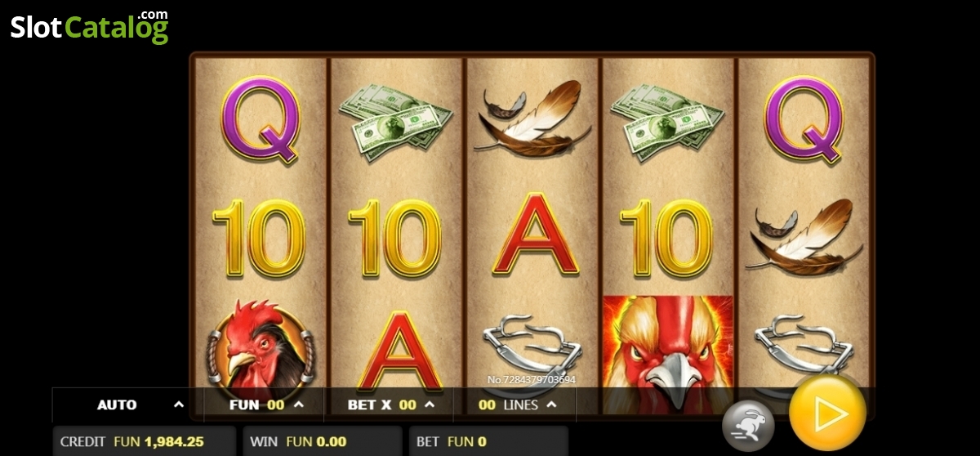The image size is (980, 456).
Task: Toggle turbo mode with the rabbit icon
Action: tap(747, 425)
